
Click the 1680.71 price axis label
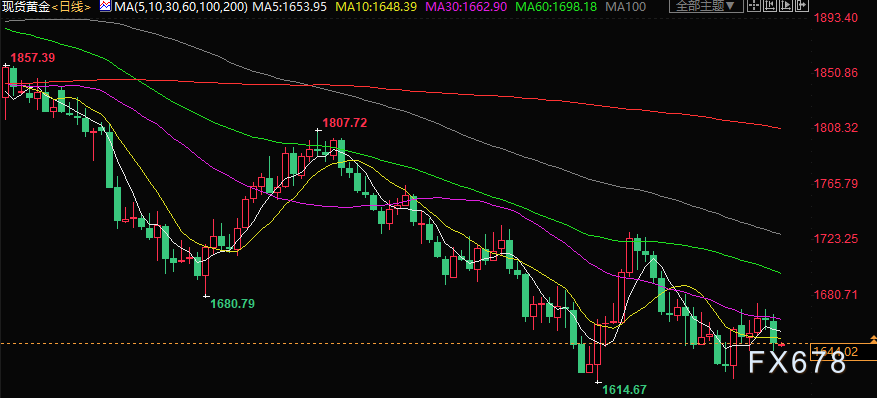point(835,294)
